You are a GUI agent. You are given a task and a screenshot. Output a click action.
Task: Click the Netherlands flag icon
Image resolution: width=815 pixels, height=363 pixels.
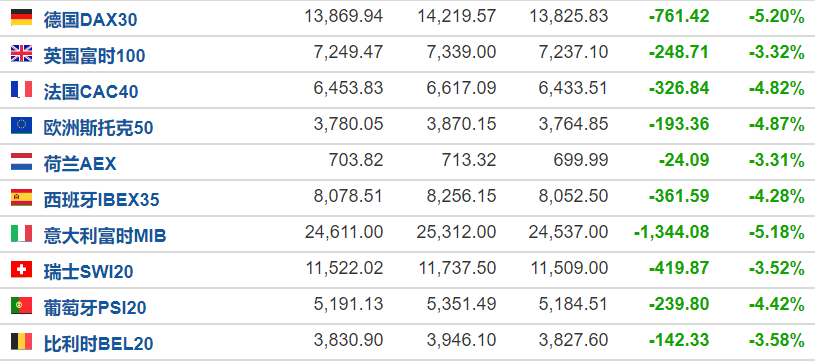(21, 162)
